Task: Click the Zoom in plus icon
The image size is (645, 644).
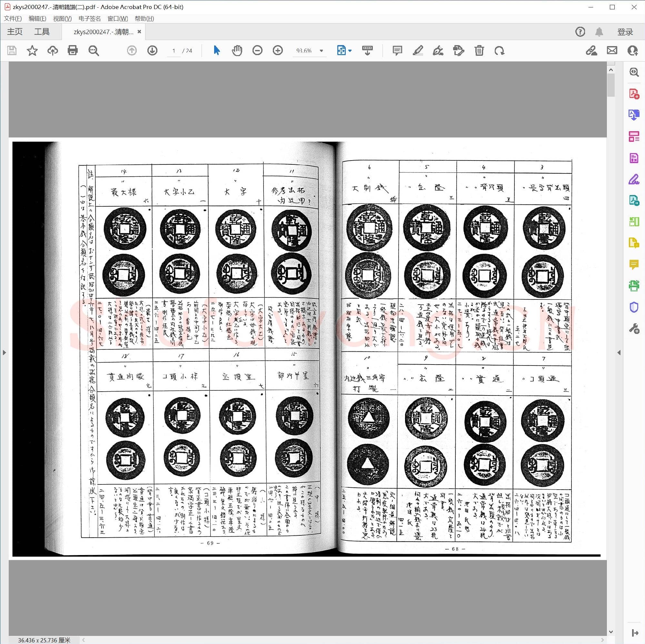Action: 277,50
